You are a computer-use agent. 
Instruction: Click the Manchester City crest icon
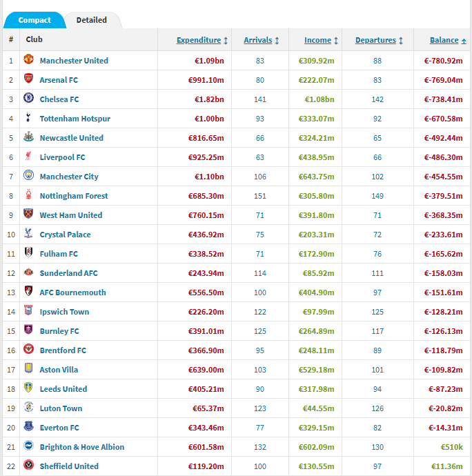click(x=28, y=175)
